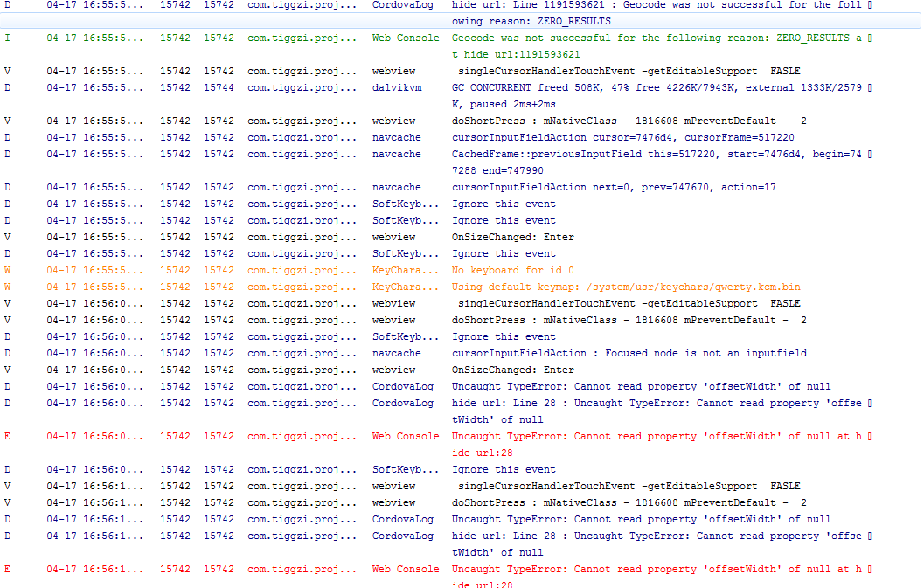Select the KeyChara tag of the default keymap warning

click(406, 287)
